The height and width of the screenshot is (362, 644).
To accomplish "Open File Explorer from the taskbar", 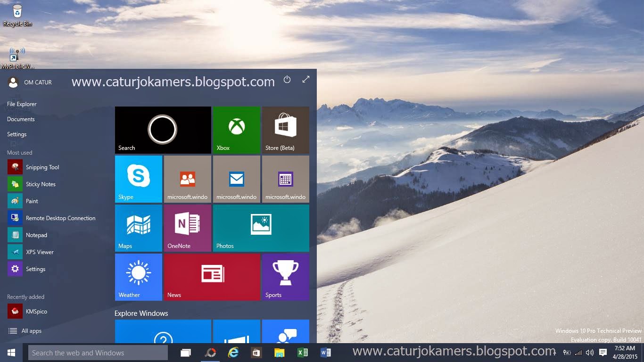I will tap(280, 353).
